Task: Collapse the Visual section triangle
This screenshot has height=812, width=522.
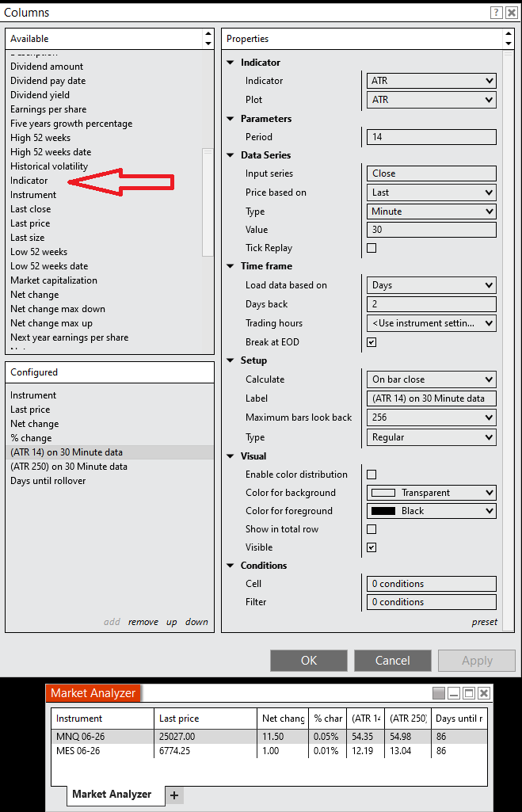Action: pos(231,456)
